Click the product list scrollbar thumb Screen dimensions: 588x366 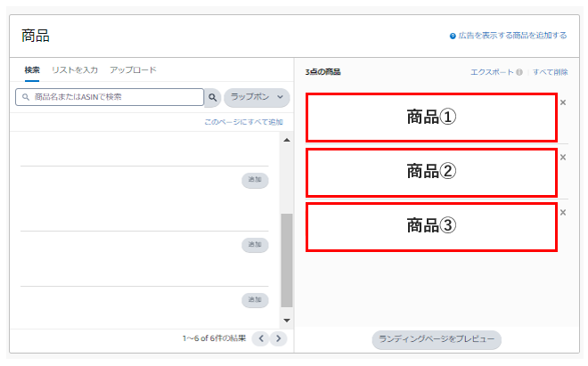tap(287, 260)
